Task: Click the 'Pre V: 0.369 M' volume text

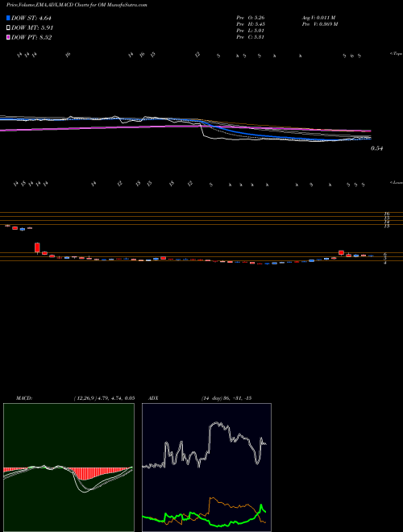Action: click(x=319, y=24)
